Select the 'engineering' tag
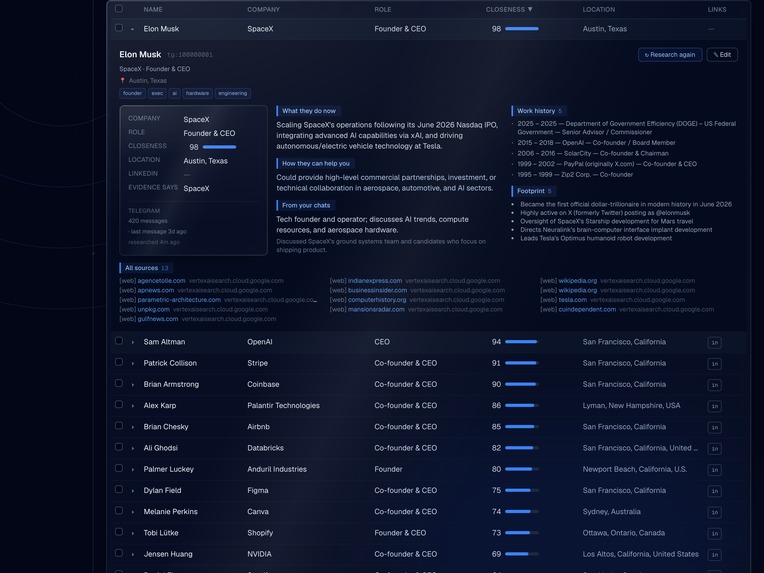Image resolution: width=764 pixels, height=573 pixels. tap(232, 93)
